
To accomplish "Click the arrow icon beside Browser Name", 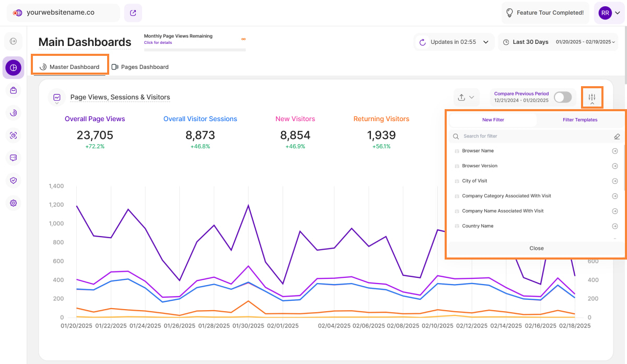I will (615, 151).
